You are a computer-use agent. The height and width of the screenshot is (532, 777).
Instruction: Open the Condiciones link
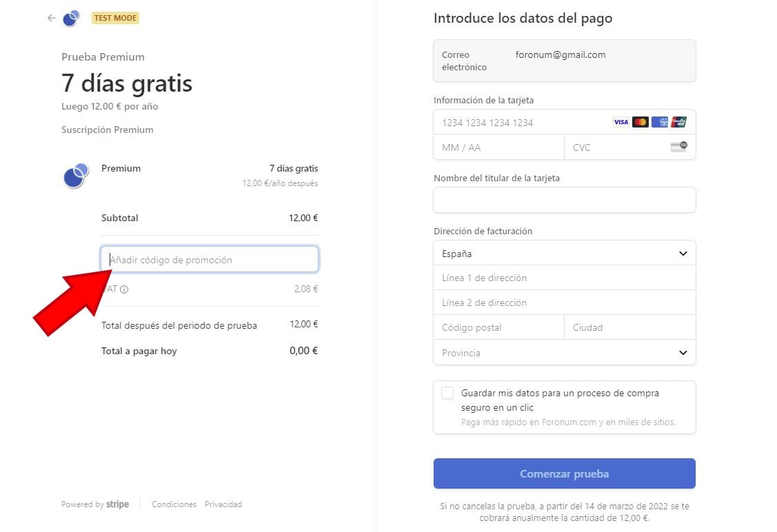point(174,504)
